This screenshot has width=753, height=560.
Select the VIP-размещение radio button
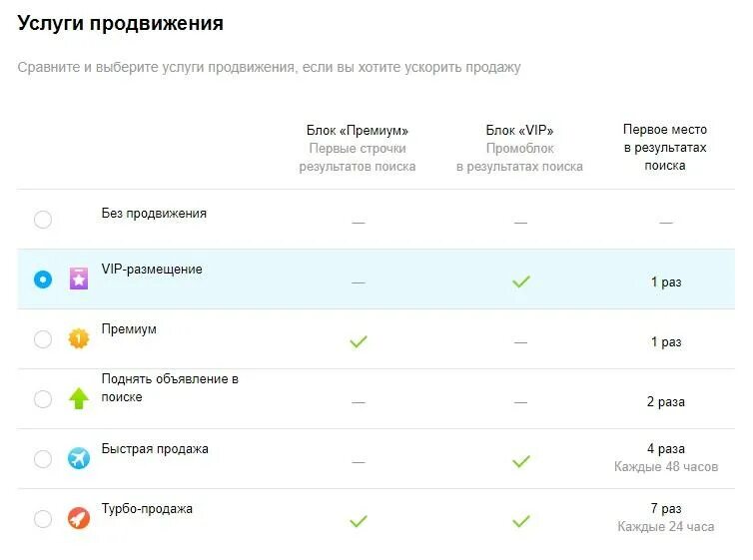tap(43, 280)
